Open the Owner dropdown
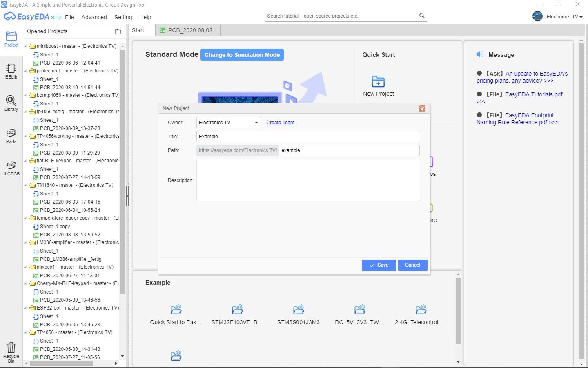The image size is (588, 368). [228, 123]
